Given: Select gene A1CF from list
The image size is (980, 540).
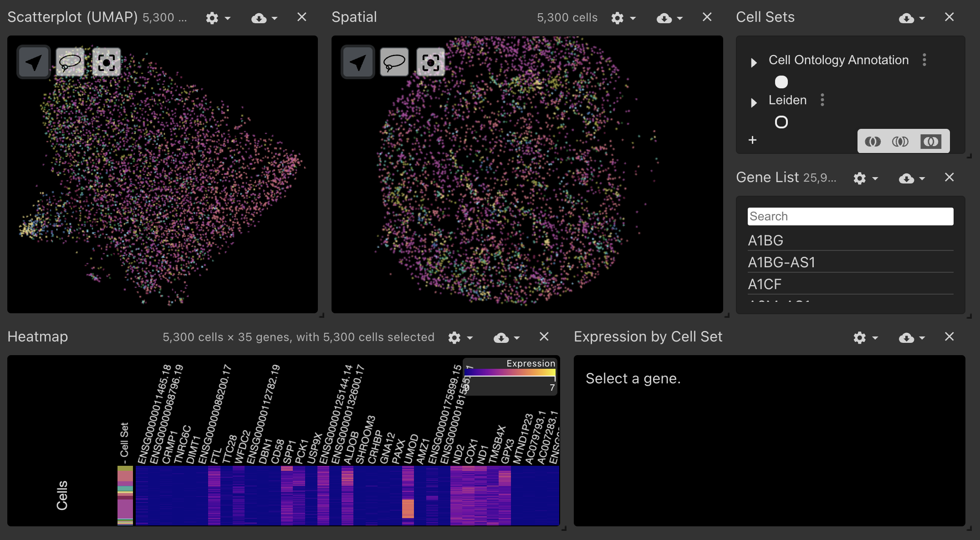Looking at the screenshot, I should point(765,284).
